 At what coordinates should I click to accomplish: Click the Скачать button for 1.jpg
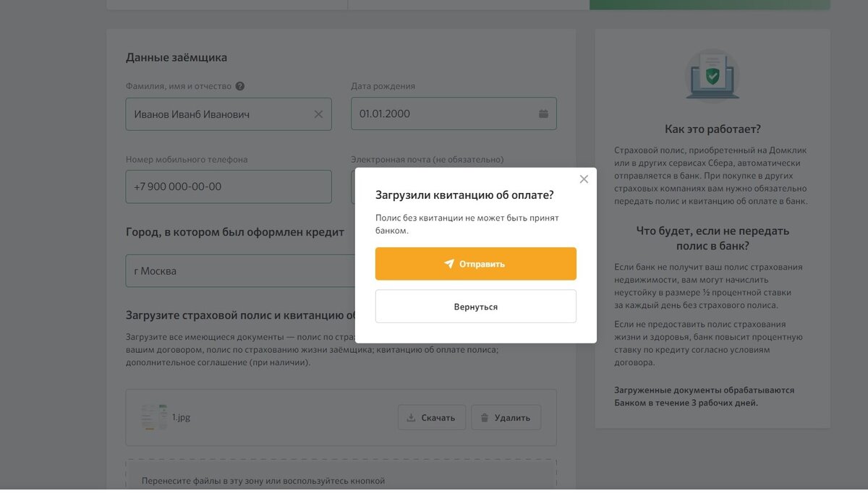(x=432, y=418)
